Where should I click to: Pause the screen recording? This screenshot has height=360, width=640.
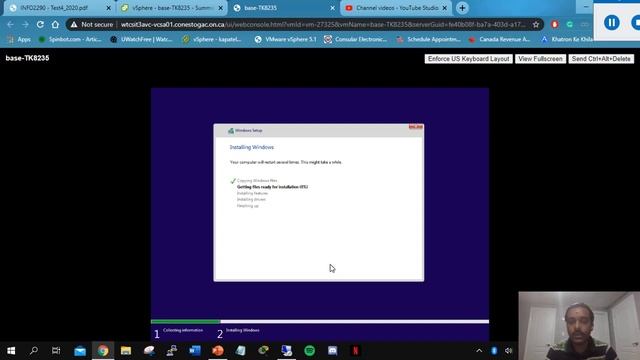tap(611, 22)
